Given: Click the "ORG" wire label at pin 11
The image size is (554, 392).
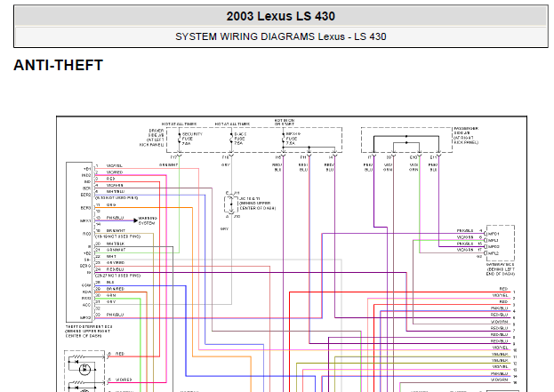Looking at the screenshot, I should tap(111, 204).
